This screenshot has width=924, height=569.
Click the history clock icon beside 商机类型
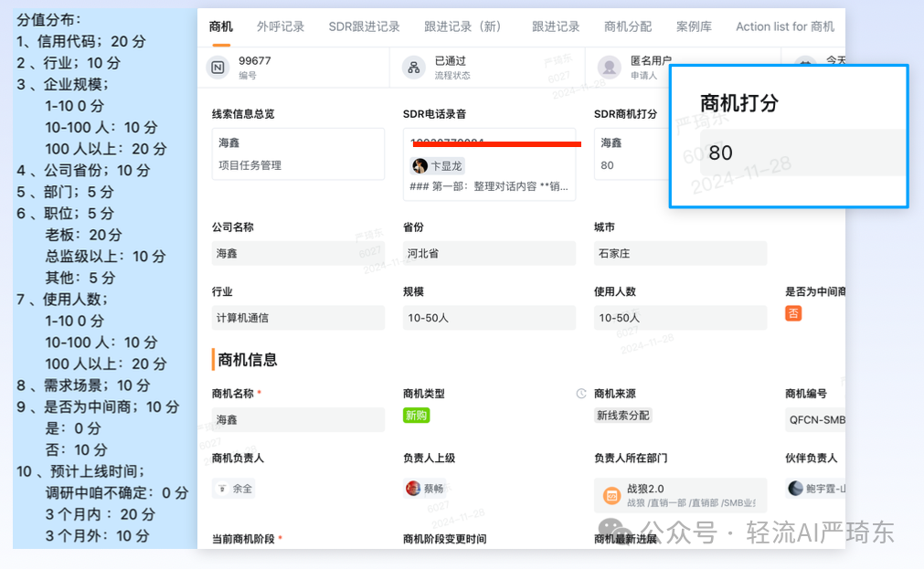click(581, 394)
